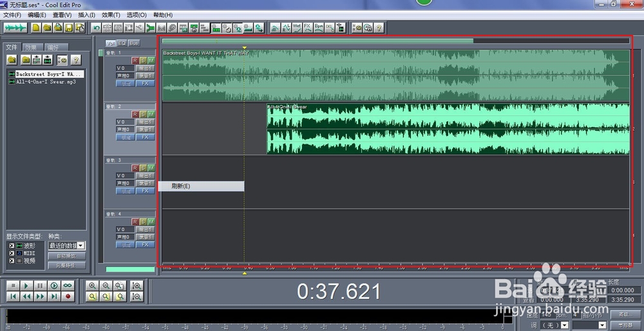Screen dimensions: 644x331
Task: Switch to waveform edit view
Action: pyautogui.click(x=15, y=28)
